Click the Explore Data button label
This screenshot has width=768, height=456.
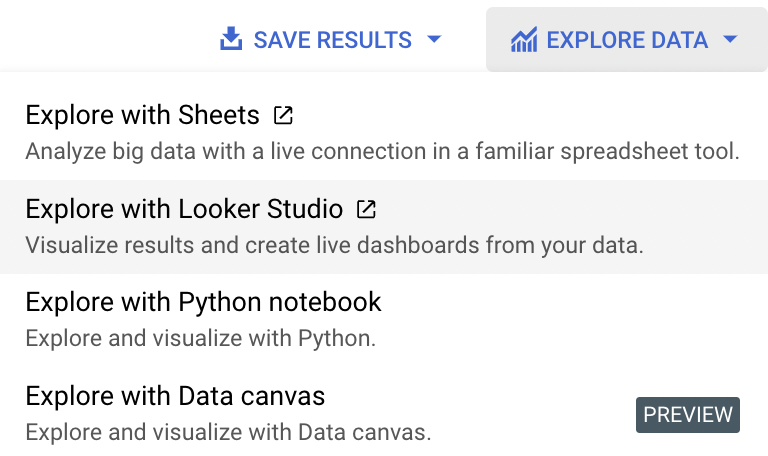(x=627, y=40)
